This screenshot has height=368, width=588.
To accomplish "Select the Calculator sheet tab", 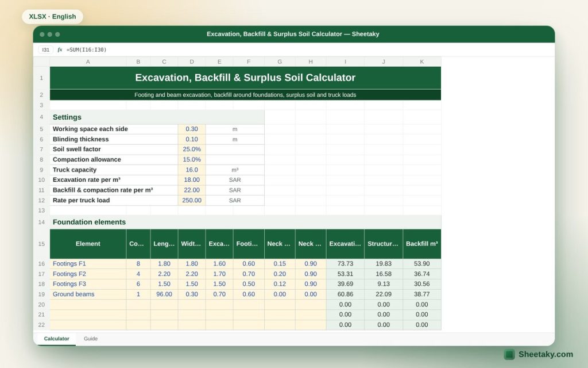I will (x=57, y=339).
